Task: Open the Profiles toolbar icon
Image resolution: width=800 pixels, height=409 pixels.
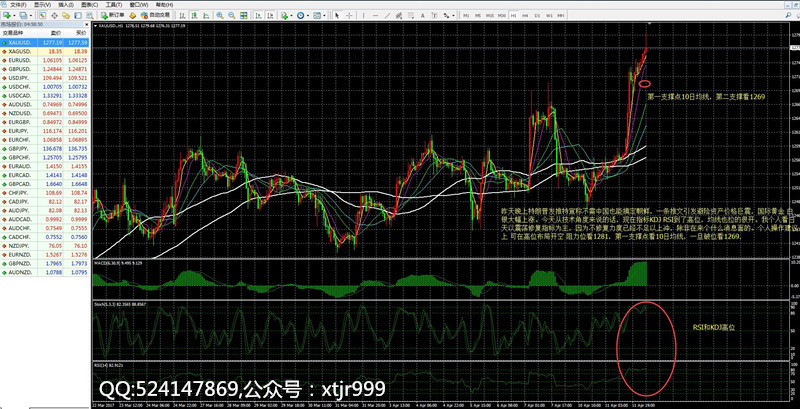Action: tap(23, 15)
